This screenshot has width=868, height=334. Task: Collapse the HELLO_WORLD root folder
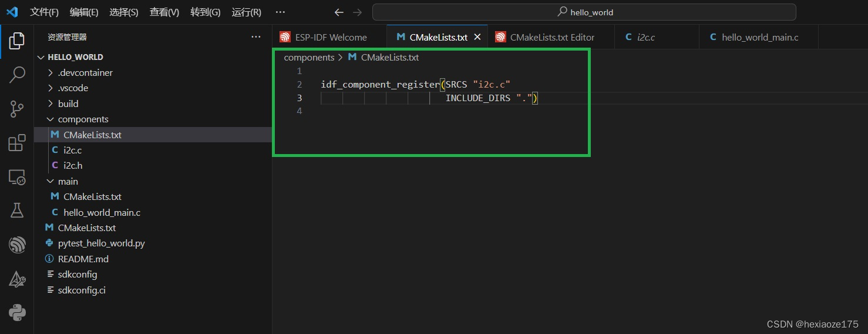coord(153,57)
